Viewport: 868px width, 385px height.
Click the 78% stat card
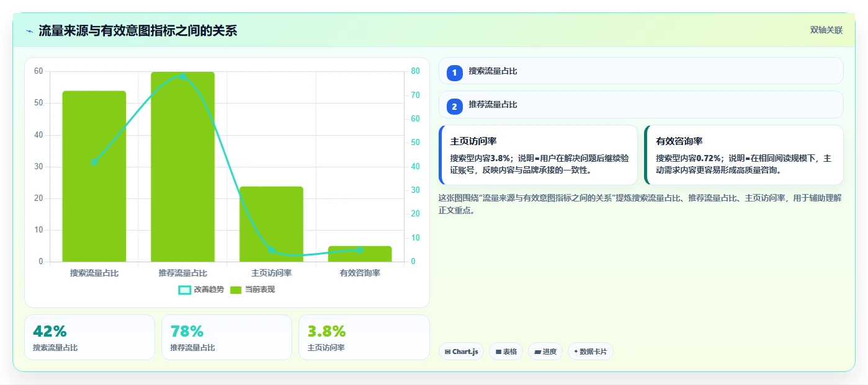click(226, 337)
